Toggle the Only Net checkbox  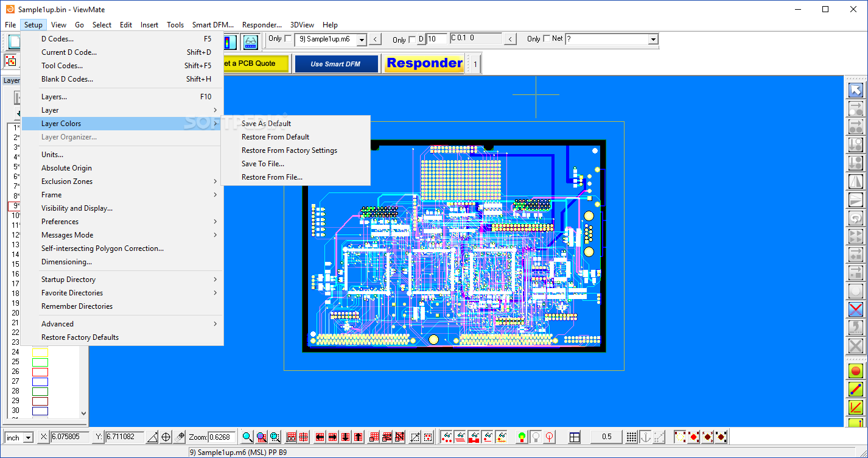point(546,38)
